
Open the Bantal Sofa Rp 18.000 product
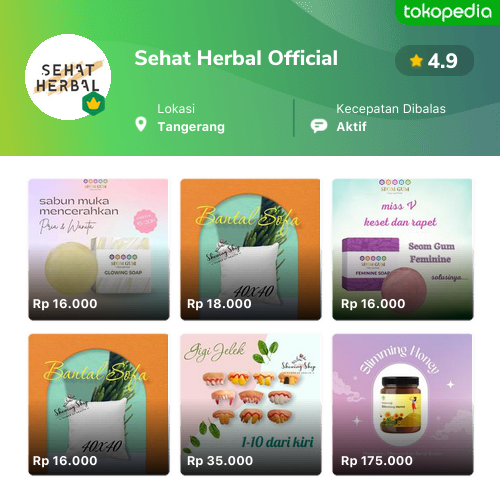click(251, 249)
